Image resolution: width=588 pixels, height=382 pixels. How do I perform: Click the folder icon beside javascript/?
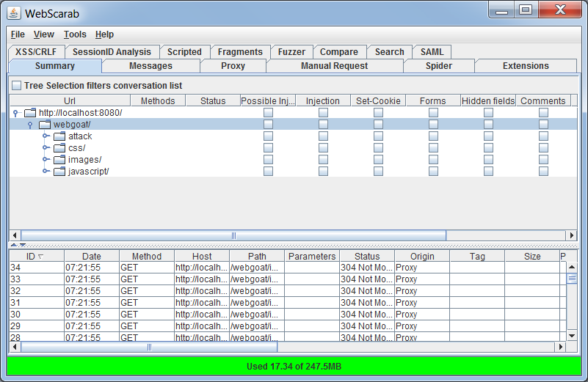[59, 171]
